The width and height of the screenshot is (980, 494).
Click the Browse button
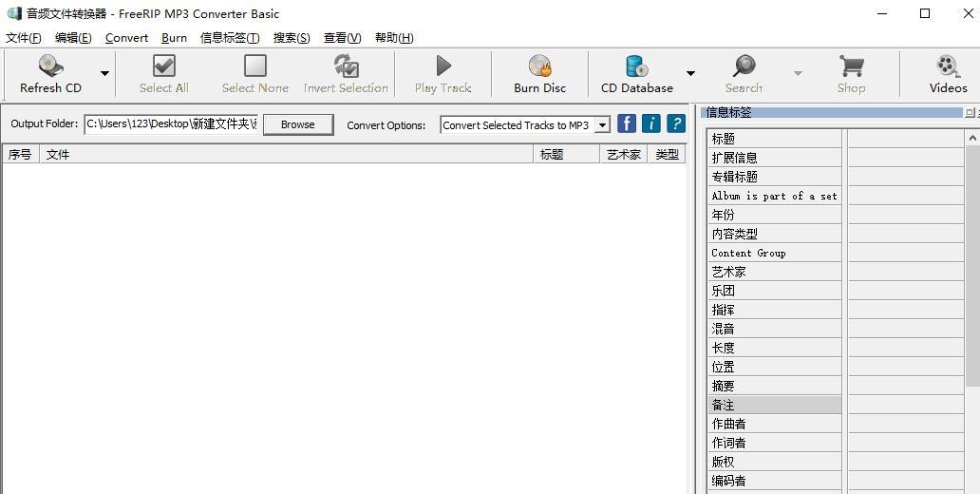pyautogui.click(x=297, y=124)
